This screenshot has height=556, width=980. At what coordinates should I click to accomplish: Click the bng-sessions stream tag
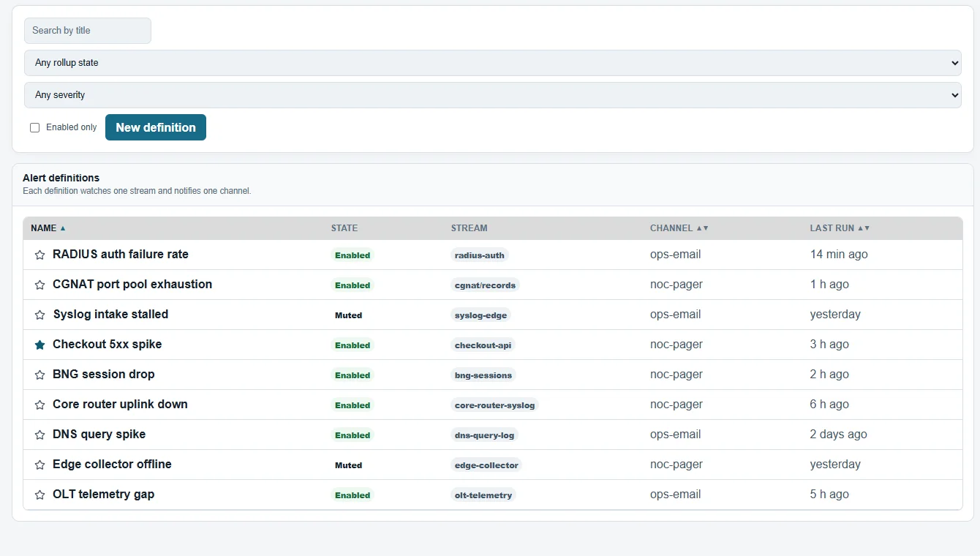pyautogui.click(x=483, y=375)
